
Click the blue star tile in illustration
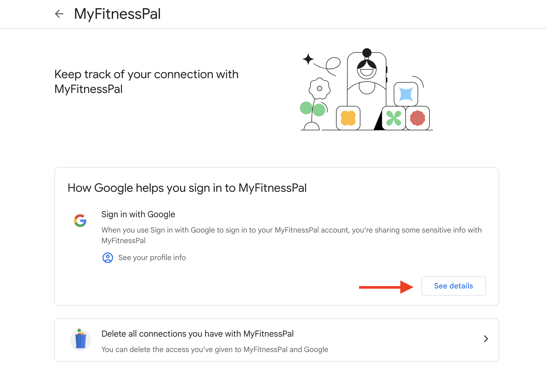tap(406, 94)
